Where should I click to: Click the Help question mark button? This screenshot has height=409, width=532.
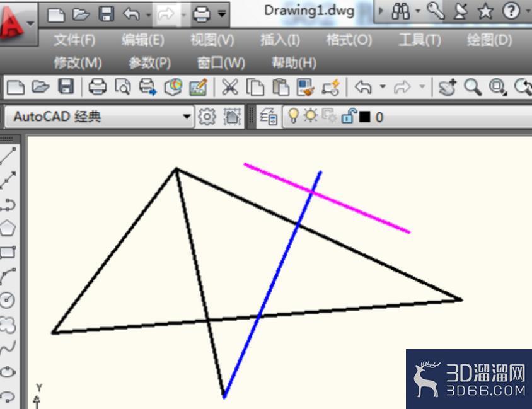point(511,11)
